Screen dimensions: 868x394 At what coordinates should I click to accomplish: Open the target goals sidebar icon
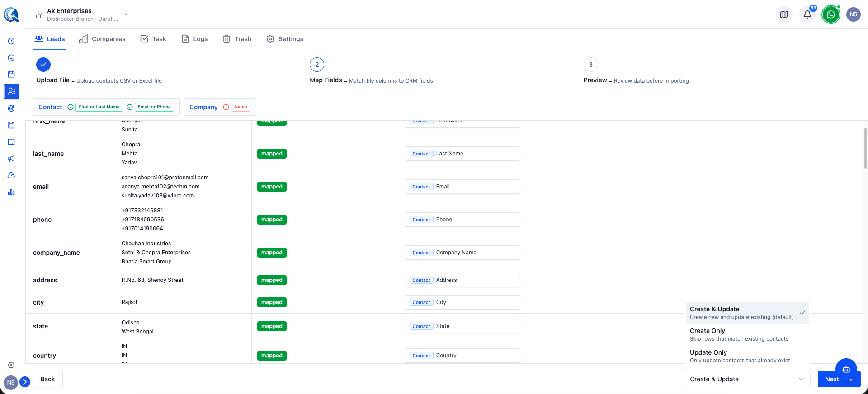[x=11, y=108]
